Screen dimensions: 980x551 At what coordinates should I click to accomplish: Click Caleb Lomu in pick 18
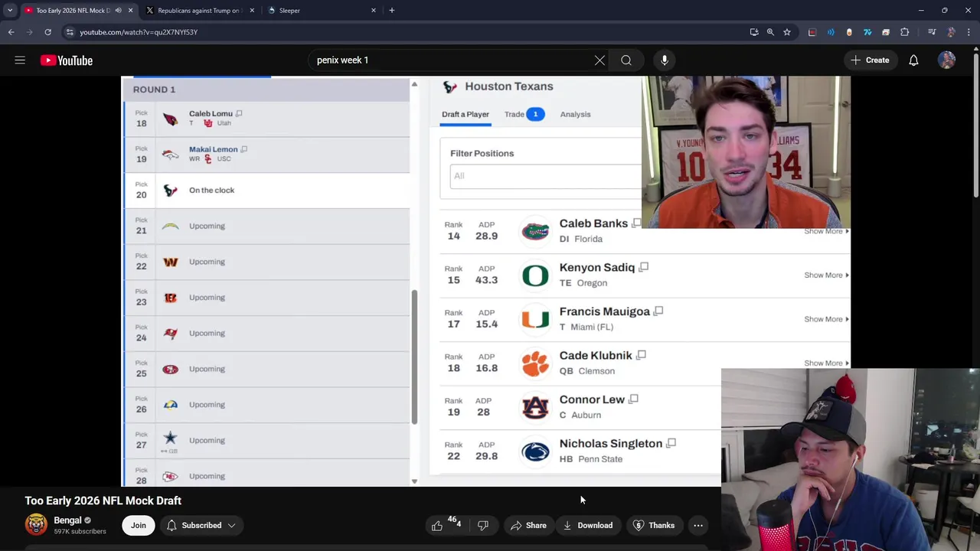[x=211, y=113]
